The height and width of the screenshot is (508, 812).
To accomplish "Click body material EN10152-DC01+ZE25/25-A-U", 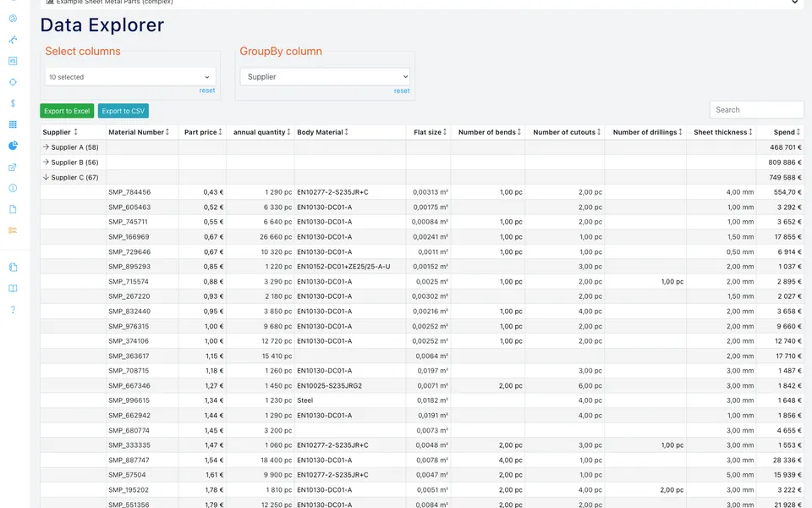I will point(343,267).
